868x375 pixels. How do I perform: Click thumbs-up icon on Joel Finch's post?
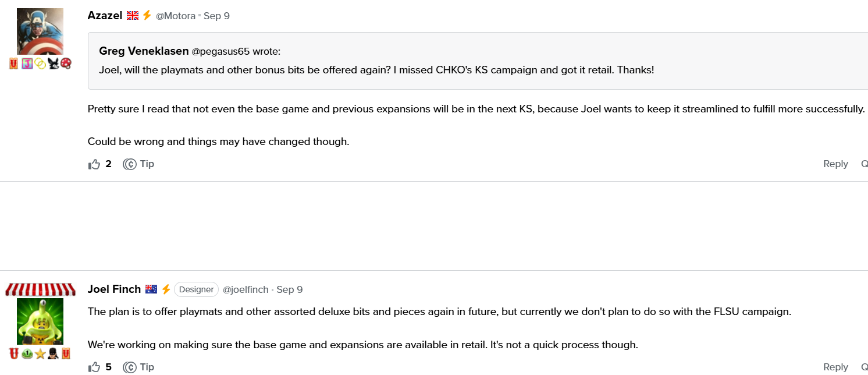[94, 367]
